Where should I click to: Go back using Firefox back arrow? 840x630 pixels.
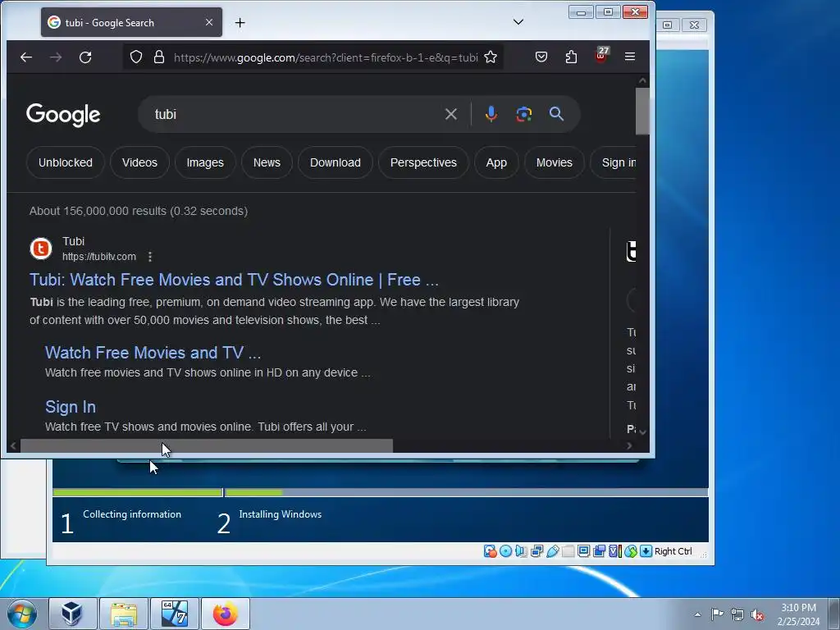(x=25, y=57)
